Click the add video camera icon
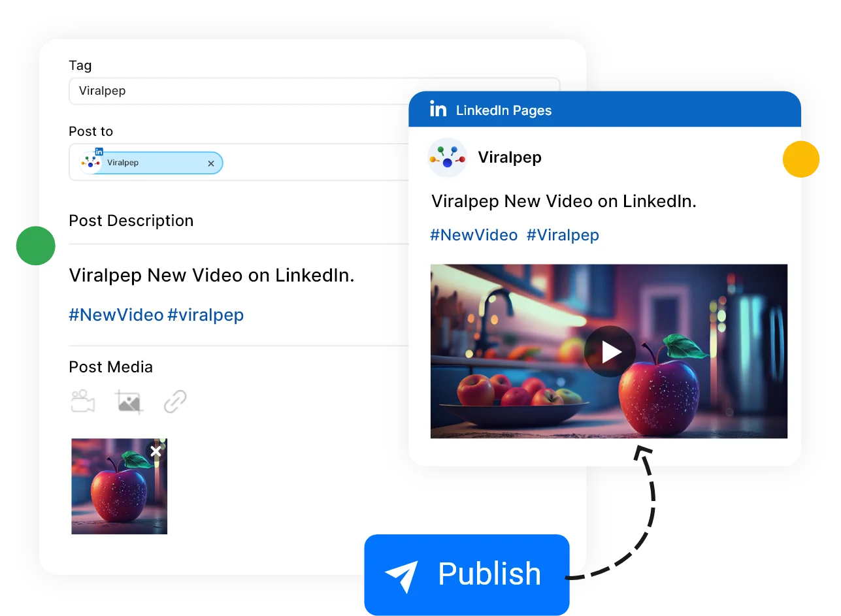Image resolution: width=841 pixels, height=616 pixels. click(x=83, y=401)
